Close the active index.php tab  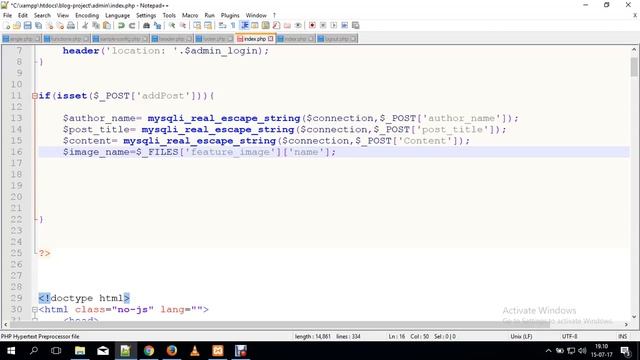(x=271, y=39)
